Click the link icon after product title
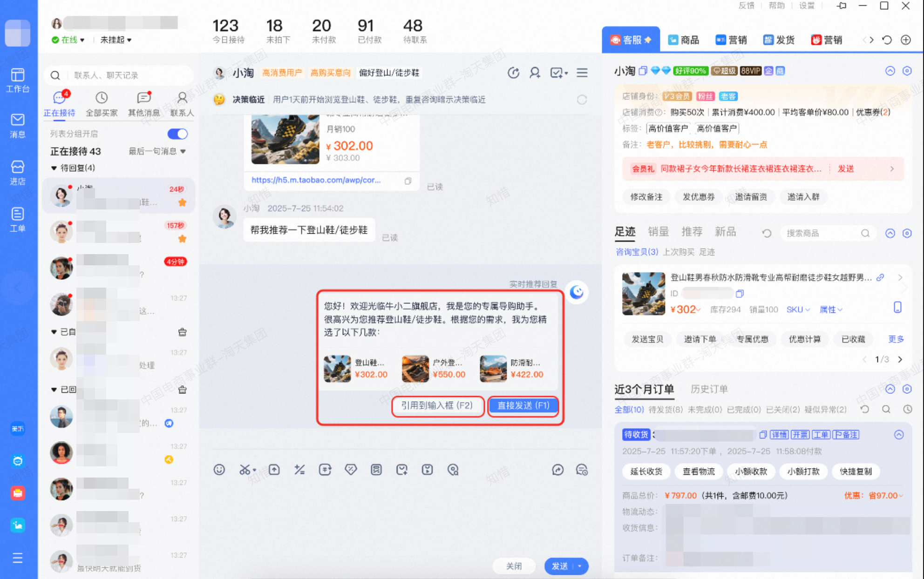Image resolution: width=924 pixels, height=579 pixels. [x=880, y=277]
